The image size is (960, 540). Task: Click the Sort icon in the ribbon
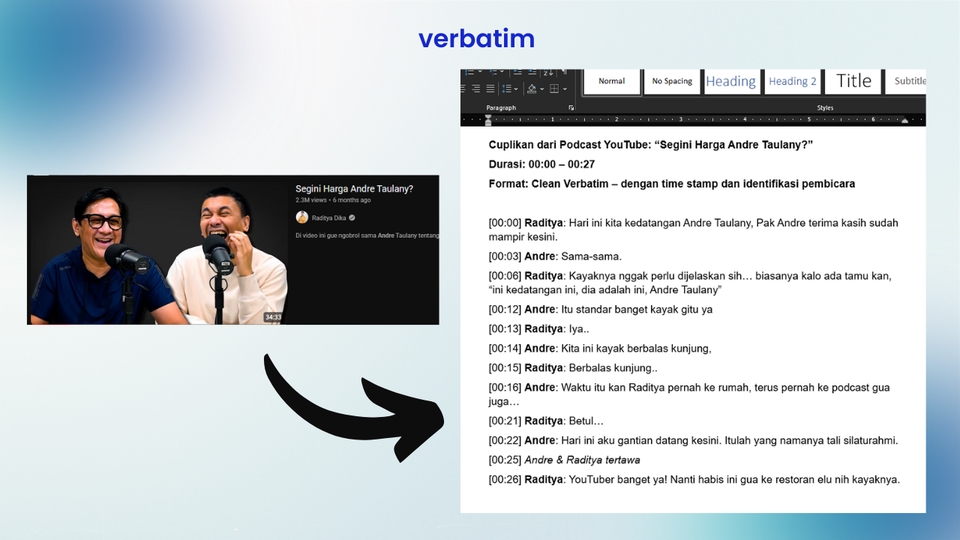[x=548, y=73]
